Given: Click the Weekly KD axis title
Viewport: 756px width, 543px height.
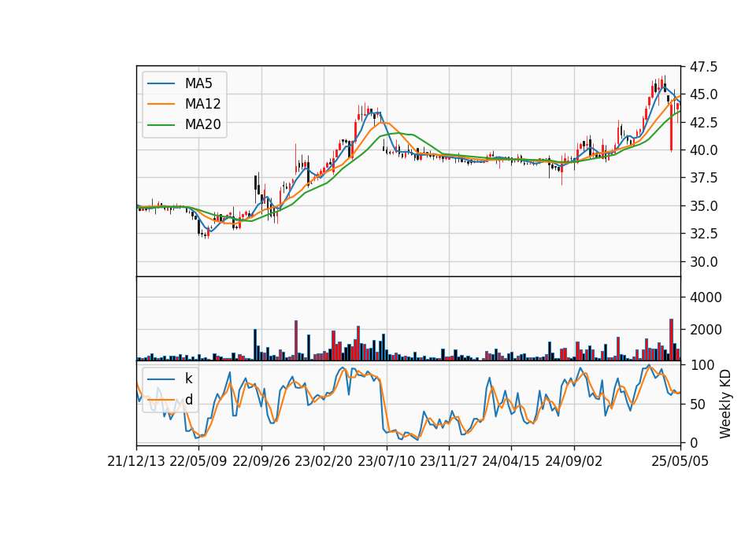Looking at the screenshot, I should (x=725, y=404).
